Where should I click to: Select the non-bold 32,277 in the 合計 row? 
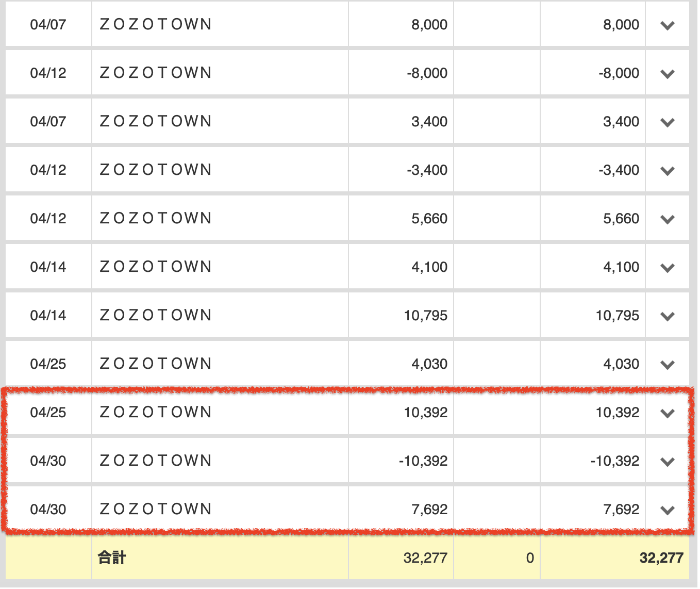pos(425,558)
